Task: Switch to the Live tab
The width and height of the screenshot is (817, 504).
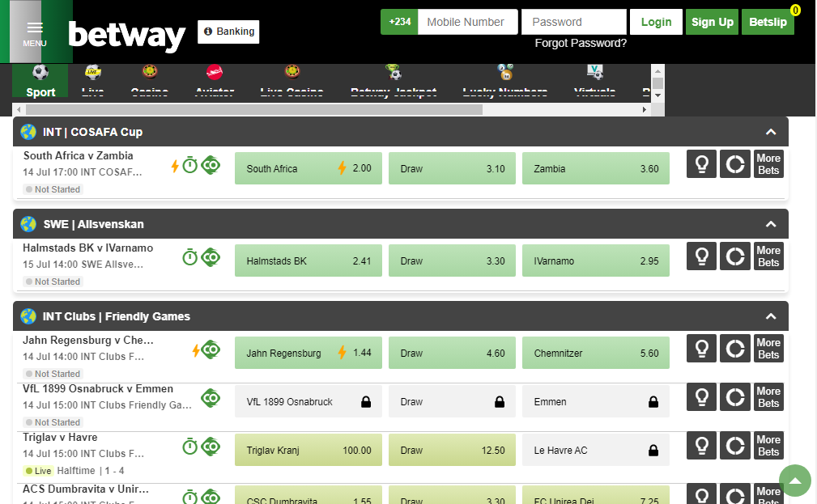Action: coord(93,81)
